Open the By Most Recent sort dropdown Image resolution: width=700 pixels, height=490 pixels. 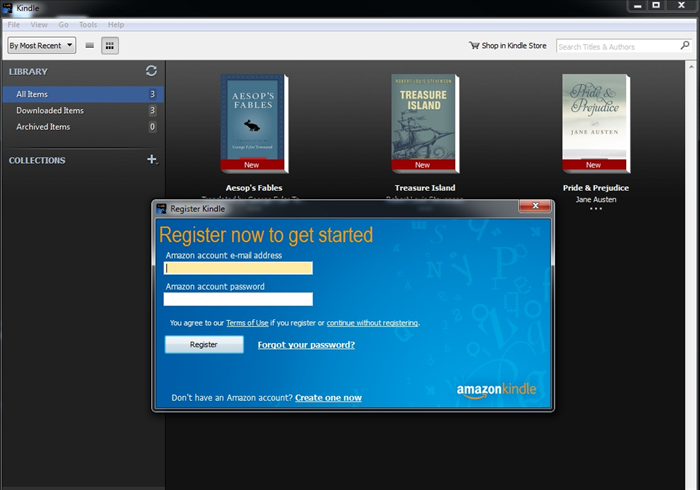[42, 46]
